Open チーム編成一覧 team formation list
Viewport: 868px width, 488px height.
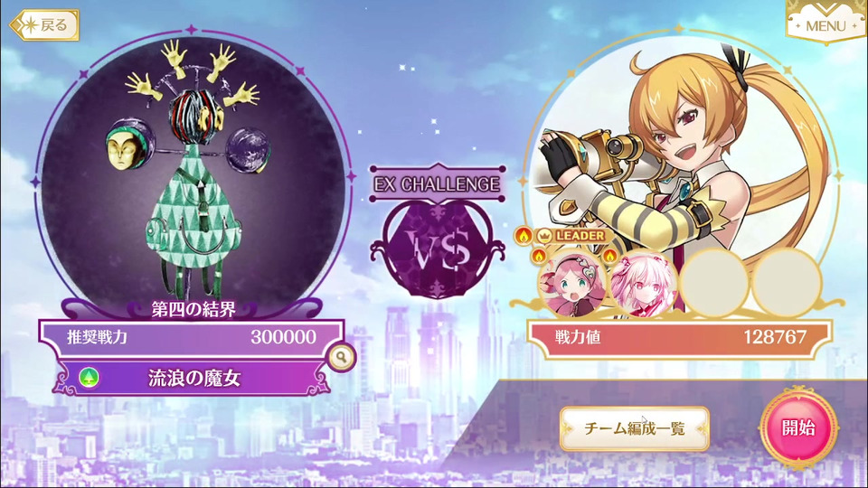635,428
